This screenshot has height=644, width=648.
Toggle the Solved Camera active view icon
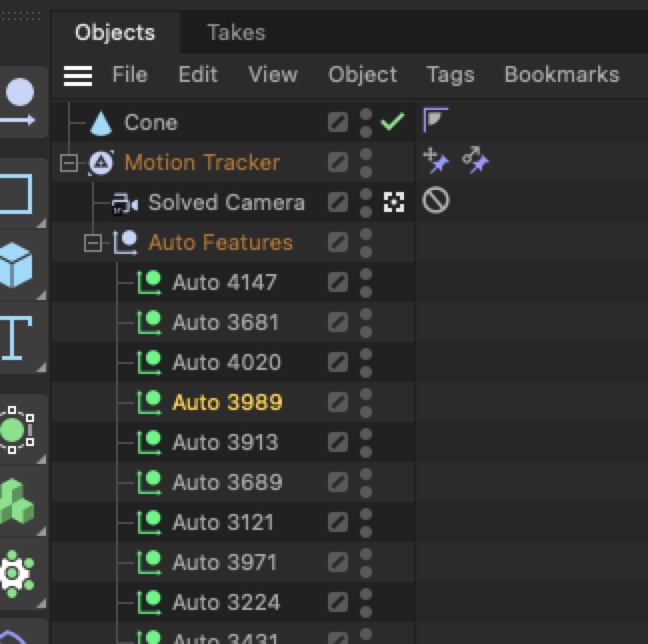tap(394, 202)
